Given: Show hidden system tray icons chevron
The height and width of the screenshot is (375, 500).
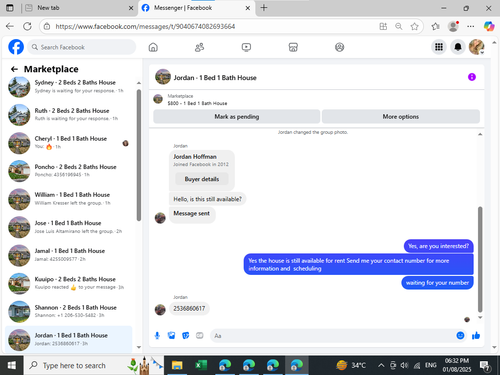Looking at the screenshot, I should click(381, 365).
